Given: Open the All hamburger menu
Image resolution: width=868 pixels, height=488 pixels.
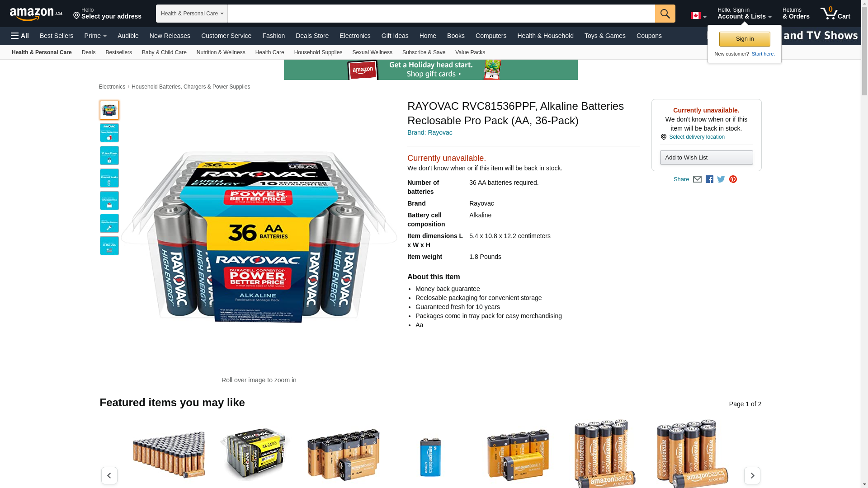Looking at the screenshot, I should pos(20,36).
